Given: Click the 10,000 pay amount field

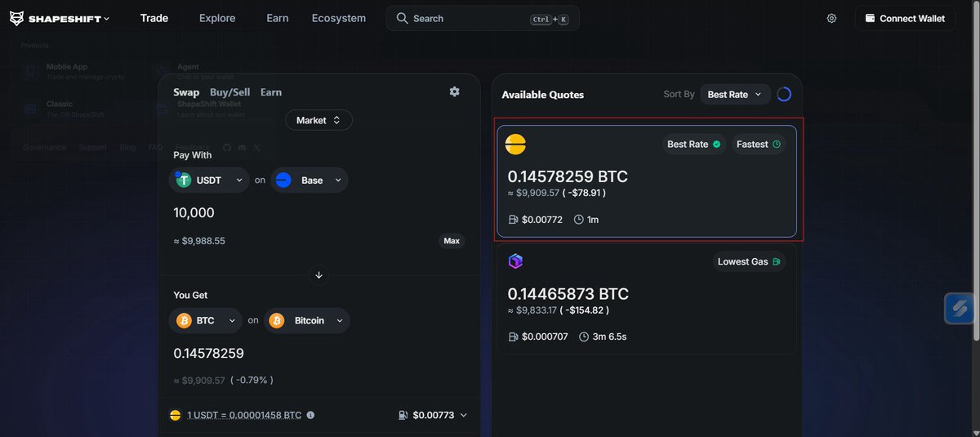Looking at the screenshot, I should pyautogui.click(x=194, y=212).
